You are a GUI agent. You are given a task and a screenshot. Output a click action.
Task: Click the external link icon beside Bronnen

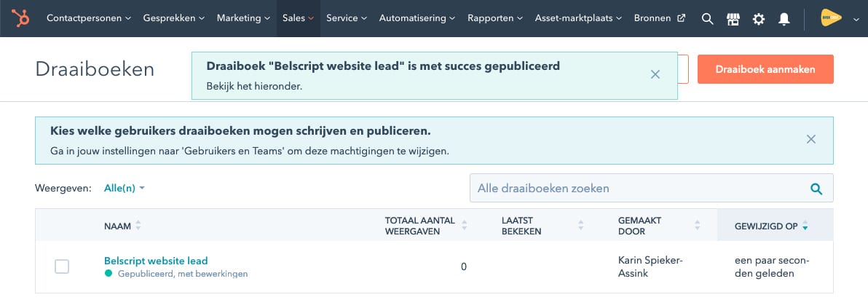pos(681,17)
